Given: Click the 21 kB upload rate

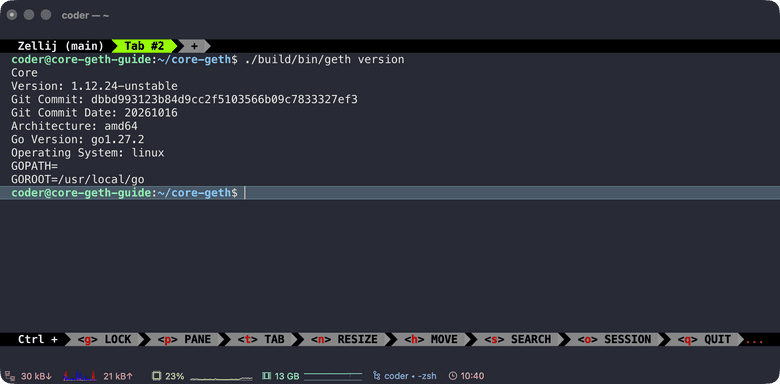Looking at the screenshot, I should point(118,376).
